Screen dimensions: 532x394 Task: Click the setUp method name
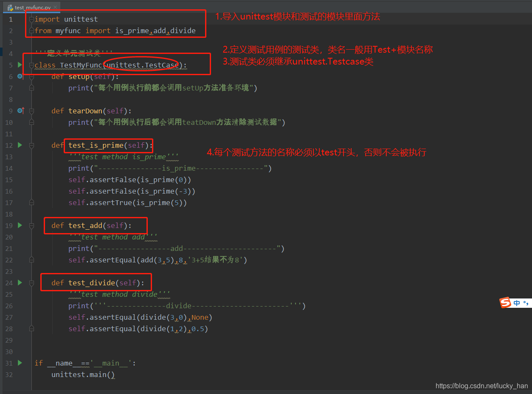[x=79, y=76]
